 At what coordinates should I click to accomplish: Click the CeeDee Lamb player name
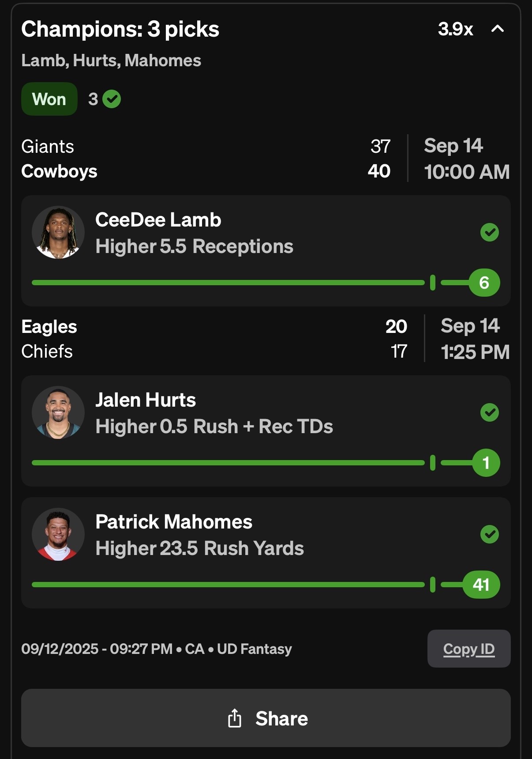(158, 220)
